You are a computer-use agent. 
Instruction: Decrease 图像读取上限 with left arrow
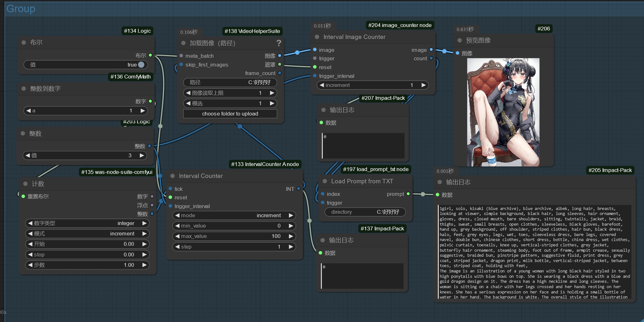pos(188,93)
